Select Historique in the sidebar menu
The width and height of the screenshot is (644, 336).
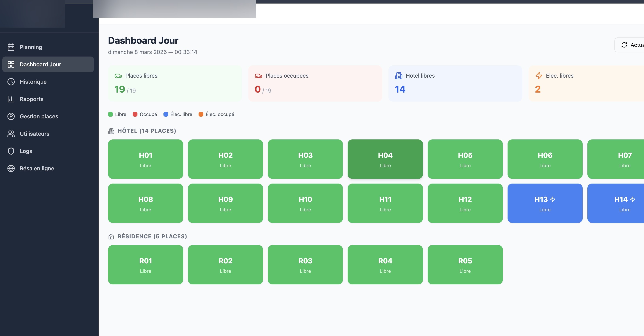(33, 82)
